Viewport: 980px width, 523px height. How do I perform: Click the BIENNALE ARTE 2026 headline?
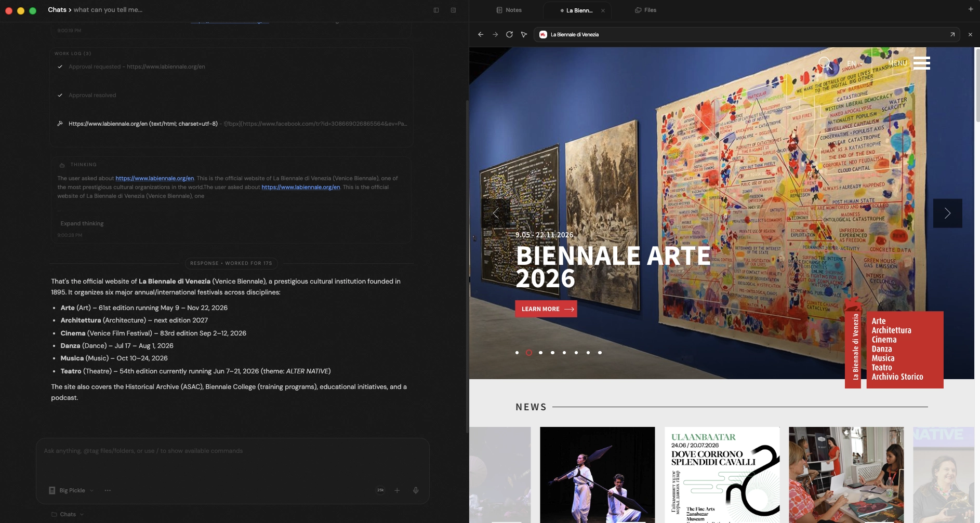tap(613, 267)
